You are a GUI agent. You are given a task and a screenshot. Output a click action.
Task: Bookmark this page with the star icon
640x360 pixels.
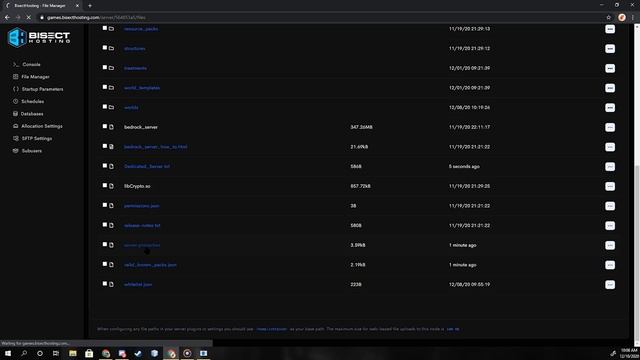(609, 18)
